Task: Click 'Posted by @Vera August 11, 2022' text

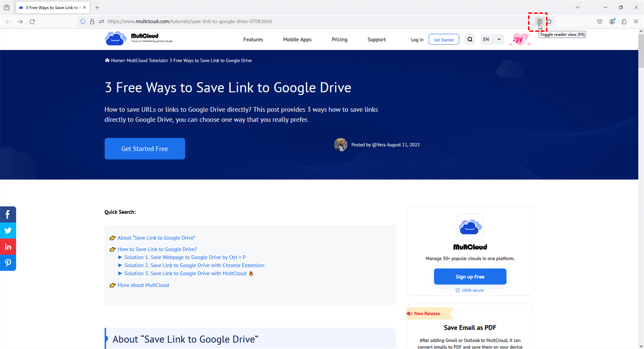Action: [385, 145]
